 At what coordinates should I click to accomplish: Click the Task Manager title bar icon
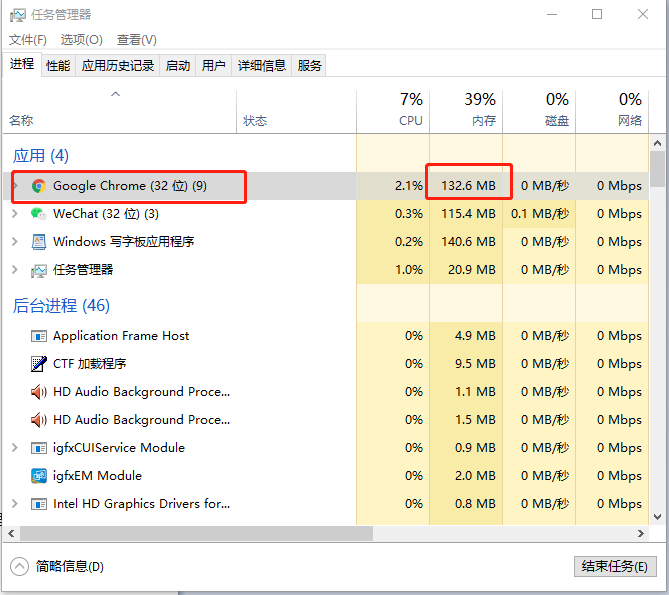coord(18,15)
